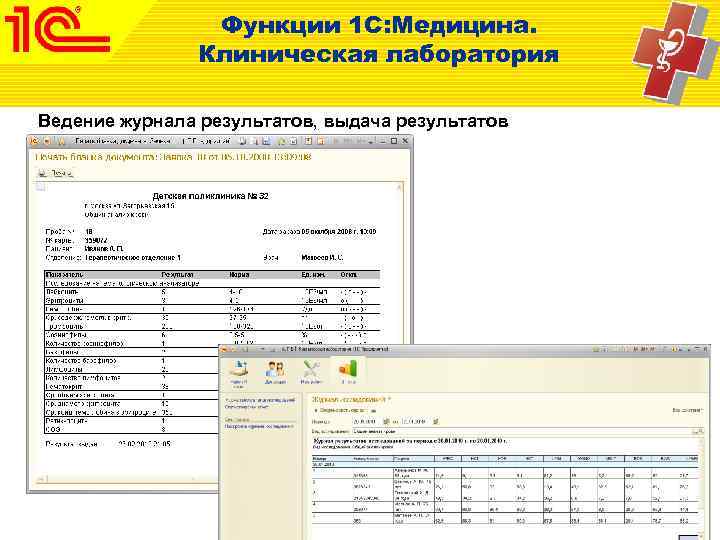Click the 'HGB' column header in journal table
720x540 pixels.
[502, 459]
